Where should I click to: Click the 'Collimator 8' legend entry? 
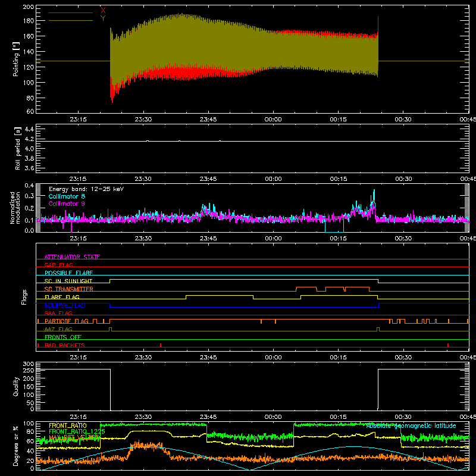pyautogui.click(x=67, y=196)
